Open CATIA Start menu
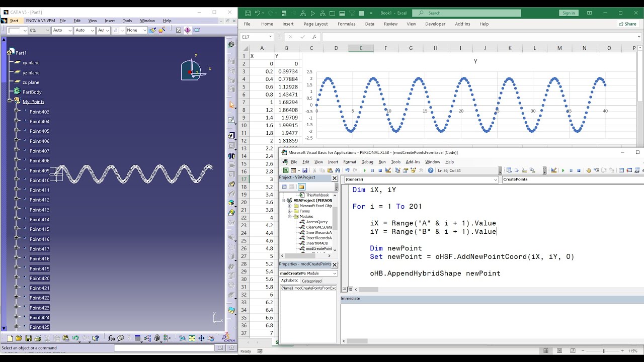The height and width of the screenshot is (362, 644). click(x=14, y=21)
